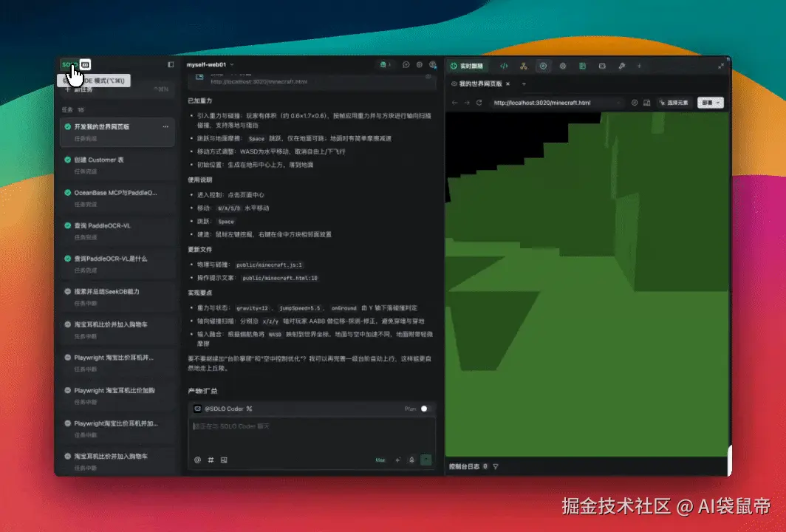Image resolution: width=786 pixels, height=532 pixels.
Task: Open more options for 开发我的世界网页版 task
Action: coord(165,127)
